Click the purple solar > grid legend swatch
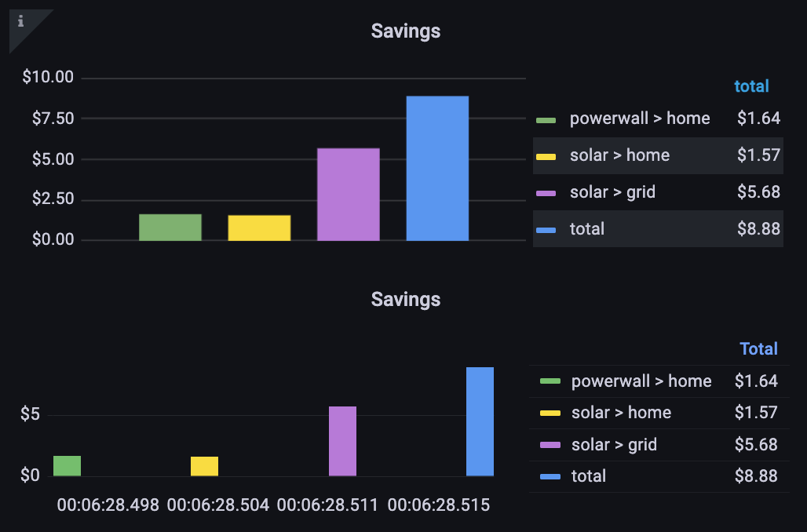Screen dimensions: 807x532 [x=545, y=192]
